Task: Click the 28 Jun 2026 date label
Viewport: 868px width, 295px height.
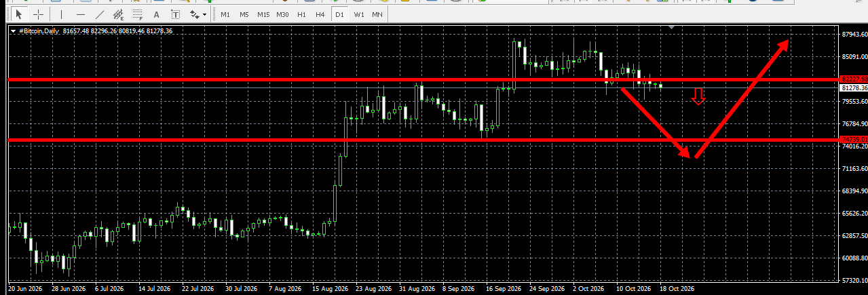Action: [69, 288]
